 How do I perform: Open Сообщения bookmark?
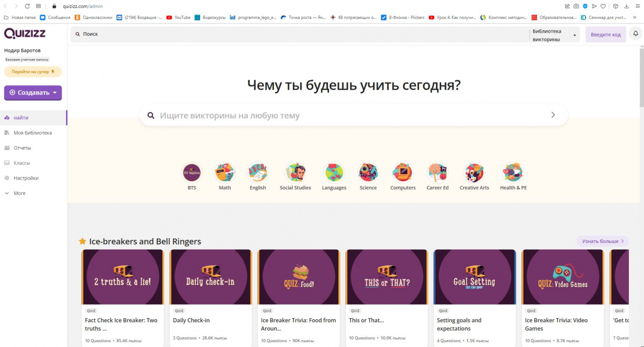(55, 17)
